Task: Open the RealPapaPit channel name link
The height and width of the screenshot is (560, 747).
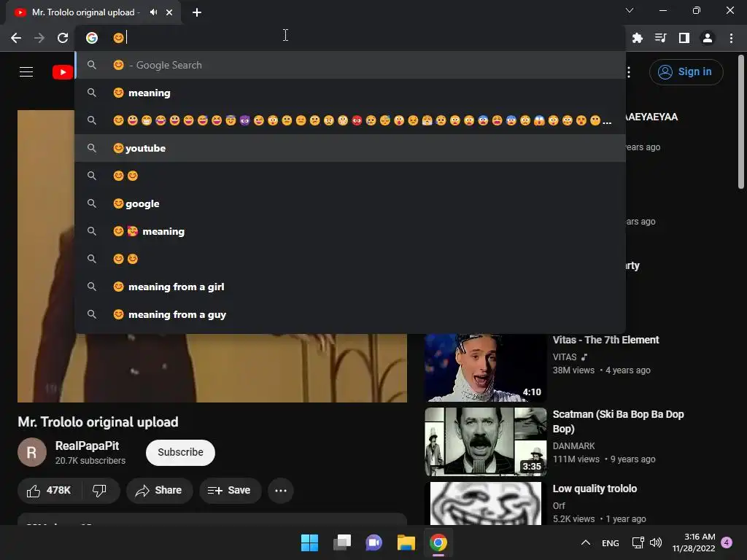Action: tap(88, 446)
